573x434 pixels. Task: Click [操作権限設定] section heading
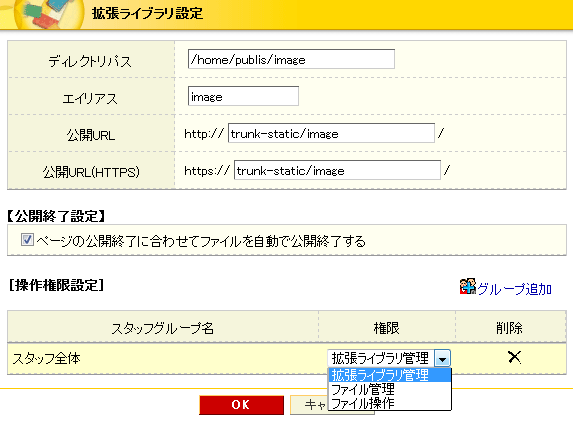pos(56,285)
